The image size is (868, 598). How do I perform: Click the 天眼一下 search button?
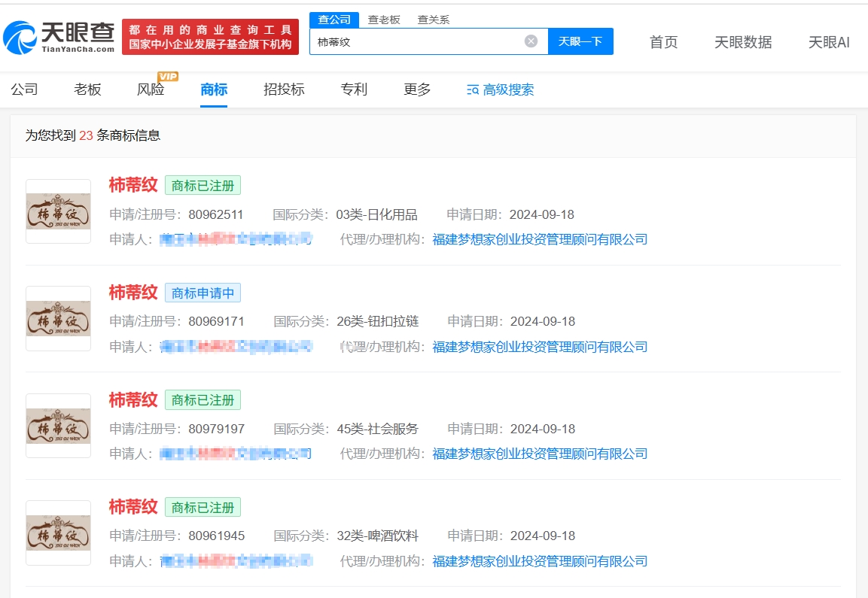[580, 41]
